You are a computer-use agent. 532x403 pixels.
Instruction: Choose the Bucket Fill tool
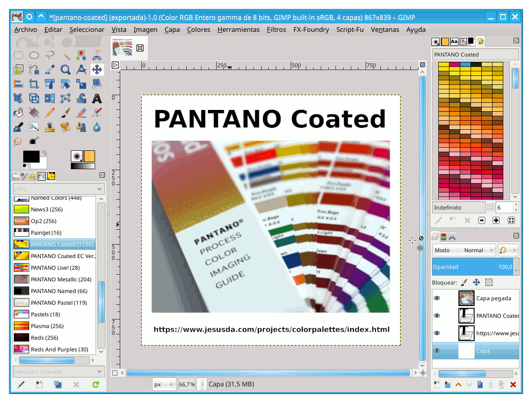18,113
